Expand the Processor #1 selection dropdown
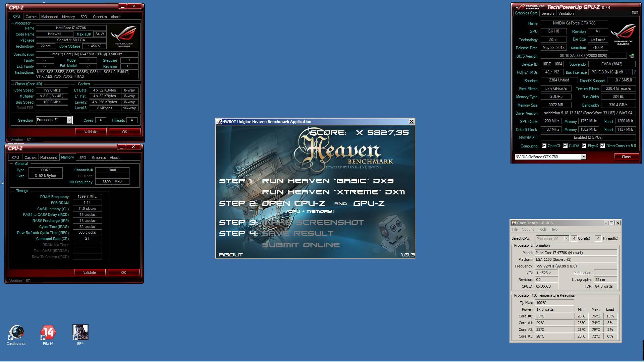The image size is (644, 362). pos(69,120)
